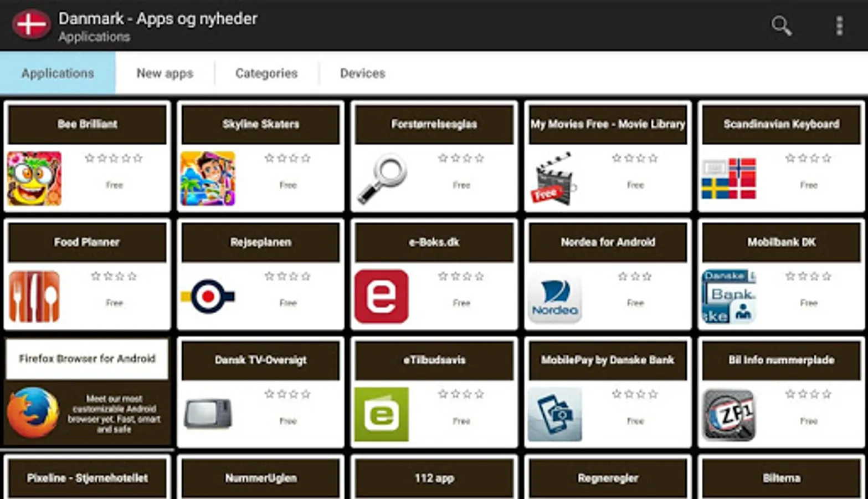Open the Scandinavian Keyboard title bar
This screenshot has height=499, width=868.
[781, 124]
